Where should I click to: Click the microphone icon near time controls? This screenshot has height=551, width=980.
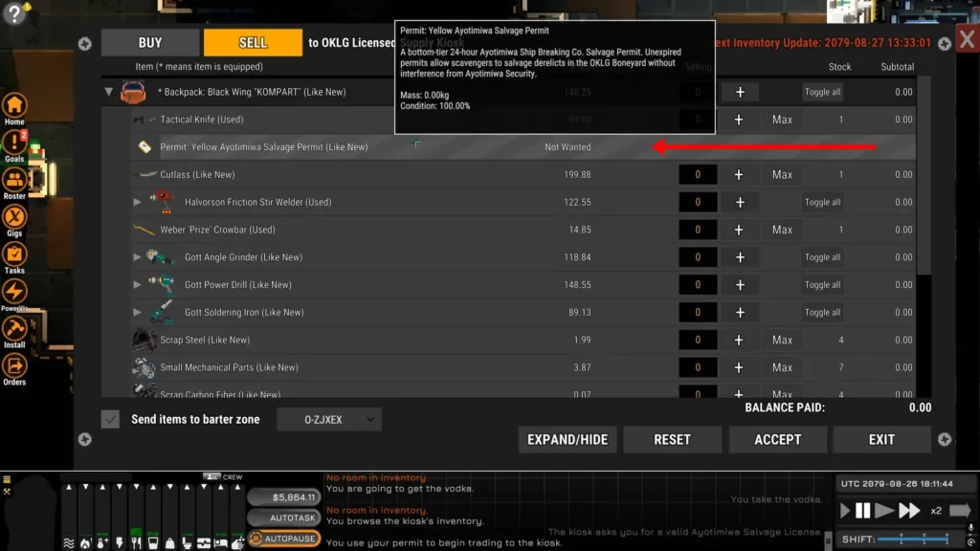(x=970, y=528)
